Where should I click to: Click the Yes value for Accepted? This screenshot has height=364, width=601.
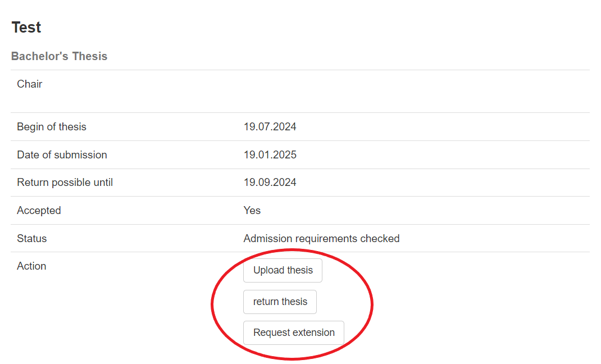tap(252, 211)
